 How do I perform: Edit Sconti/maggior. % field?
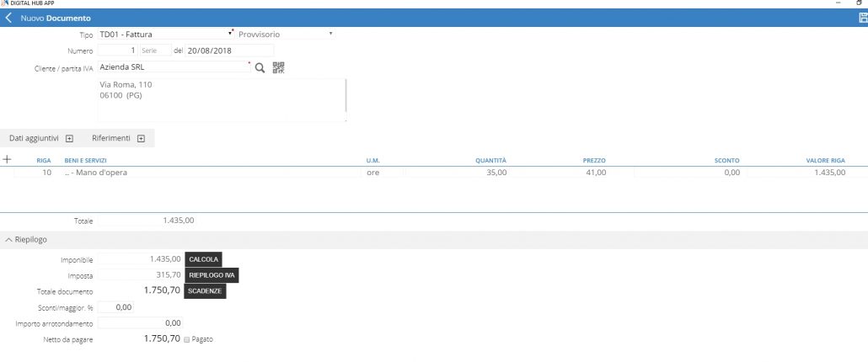115,307
